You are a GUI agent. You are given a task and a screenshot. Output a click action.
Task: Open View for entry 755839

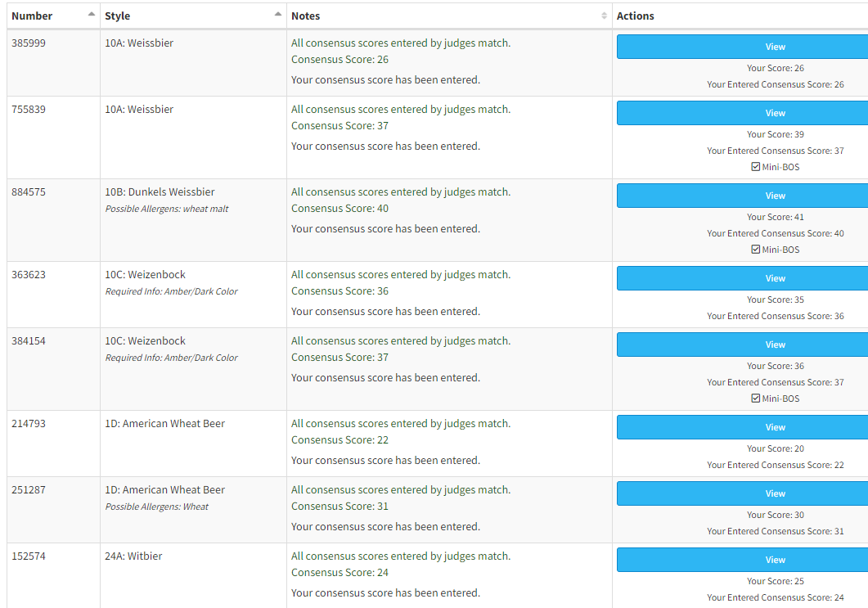775,113
